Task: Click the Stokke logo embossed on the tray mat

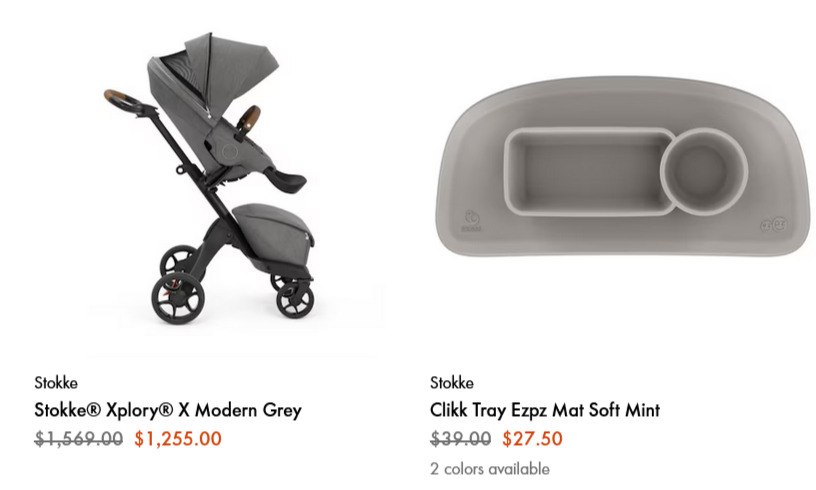Action: pos(471,221)
